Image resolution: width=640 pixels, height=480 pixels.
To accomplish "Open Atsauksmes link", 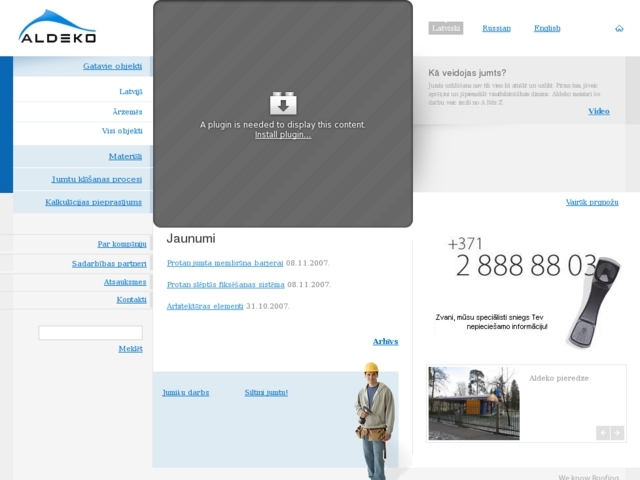I will (125, 282).
